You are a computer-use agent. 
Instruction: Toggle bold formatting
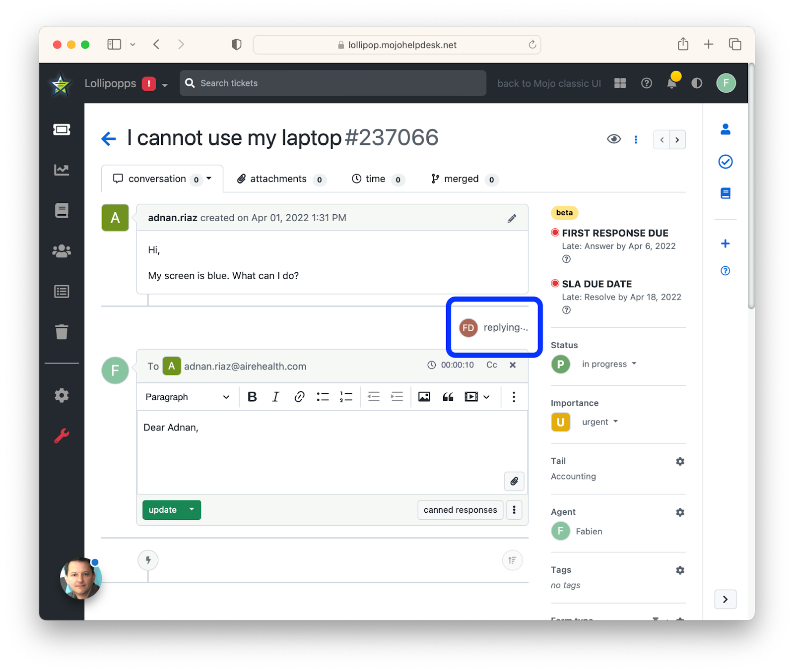click(x=252, y=397)
